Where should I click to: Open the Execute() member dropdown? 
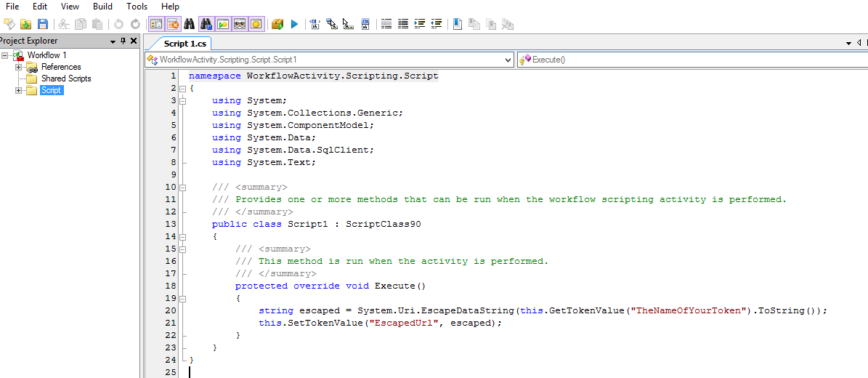pos(692,60)
